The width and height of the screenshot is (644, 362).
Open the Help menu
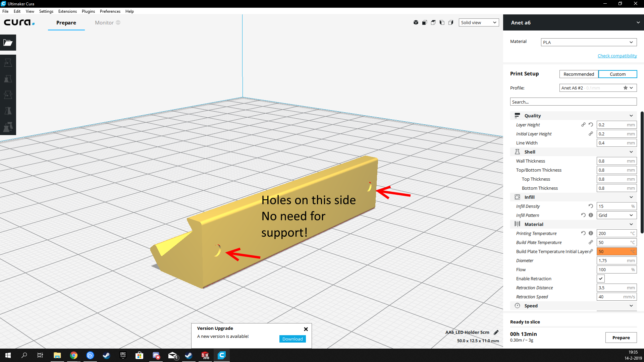[x=129, y=11]
